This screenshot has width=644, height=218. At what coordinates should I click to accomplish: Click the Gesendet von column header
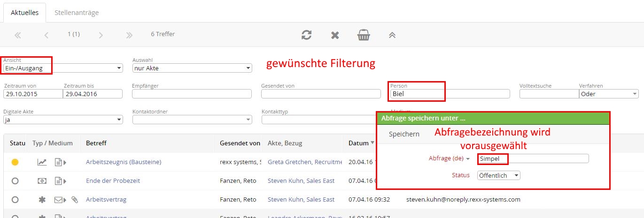(x=240, y=143)
